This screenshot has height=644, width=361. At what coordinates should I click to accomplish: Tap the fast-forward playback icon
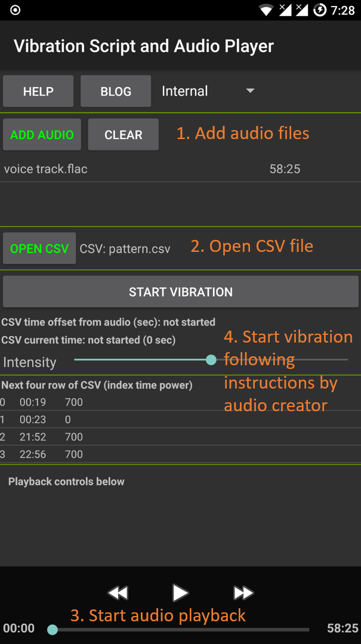tap(243, 593)
